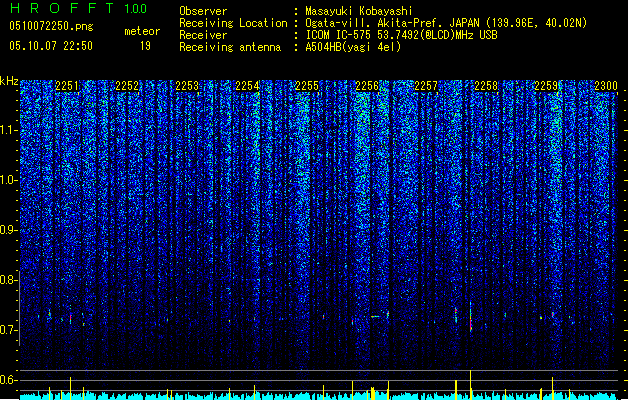Click the 2254 time marker

[x=247, y=85]
